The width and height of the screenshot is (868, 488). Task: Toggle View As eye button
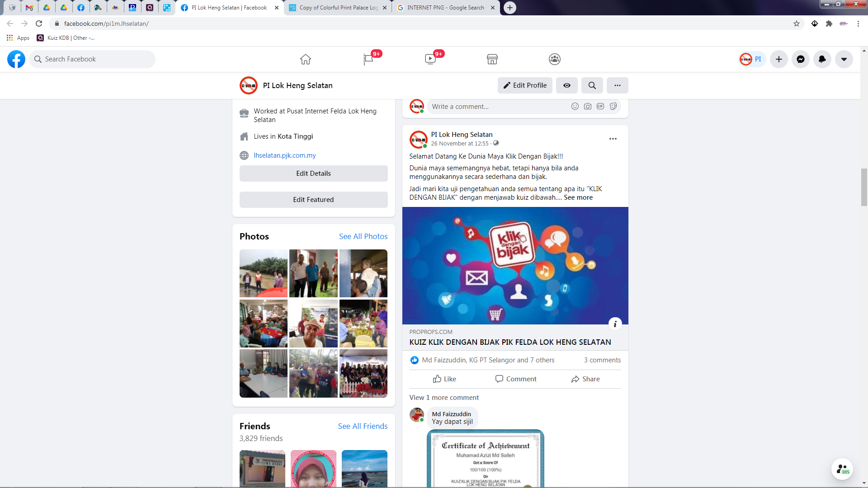tap(566, 85)
